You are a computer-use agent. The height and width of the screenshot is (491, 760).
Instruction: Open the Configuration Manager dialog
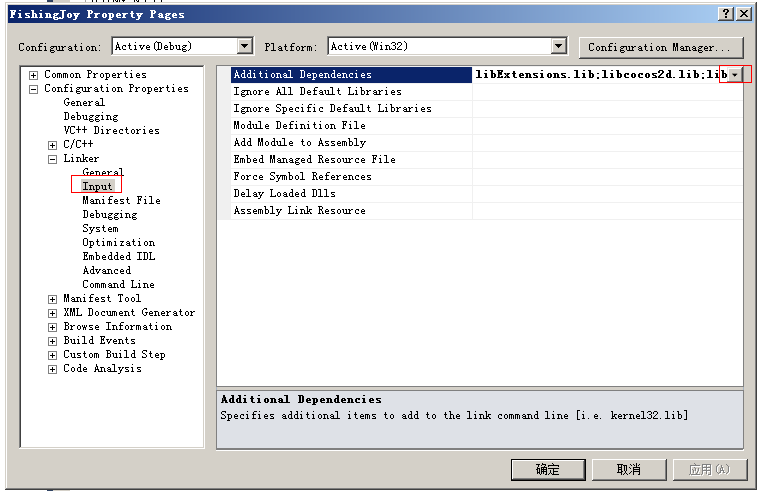[660, 48]
